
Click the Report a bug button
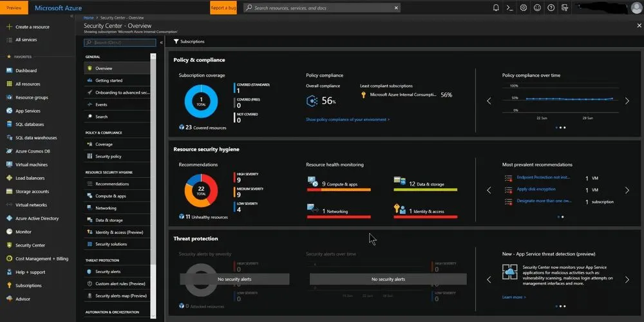(x=223, y=8)
